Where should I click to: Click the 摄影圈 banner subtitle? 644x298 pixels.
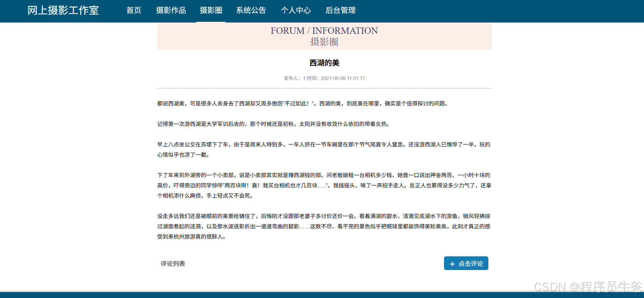pyautogui.click(x=324, y=42)
